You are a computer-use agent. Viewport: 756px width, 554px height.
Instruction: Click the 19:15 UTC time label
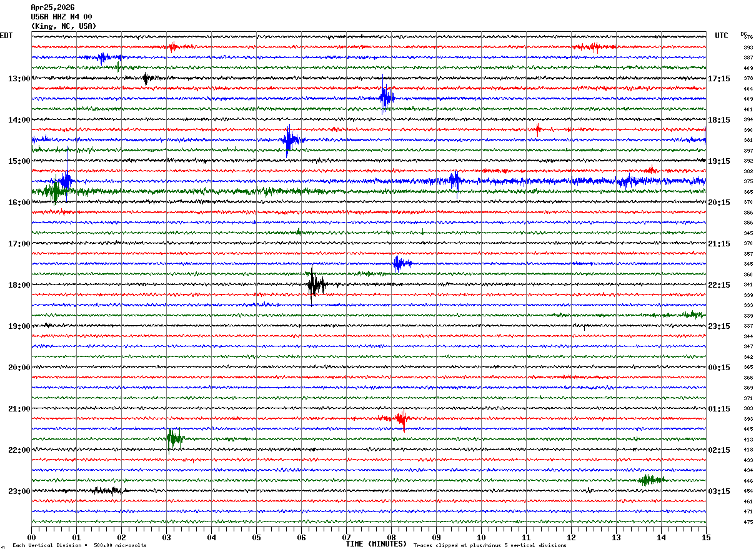click(719, 161)
